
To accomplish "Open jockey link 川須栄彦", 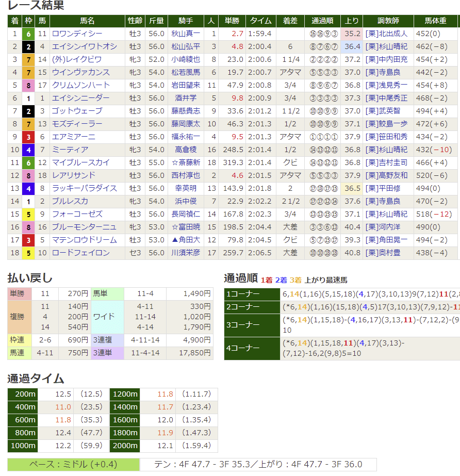I will (x=186, y=253).
